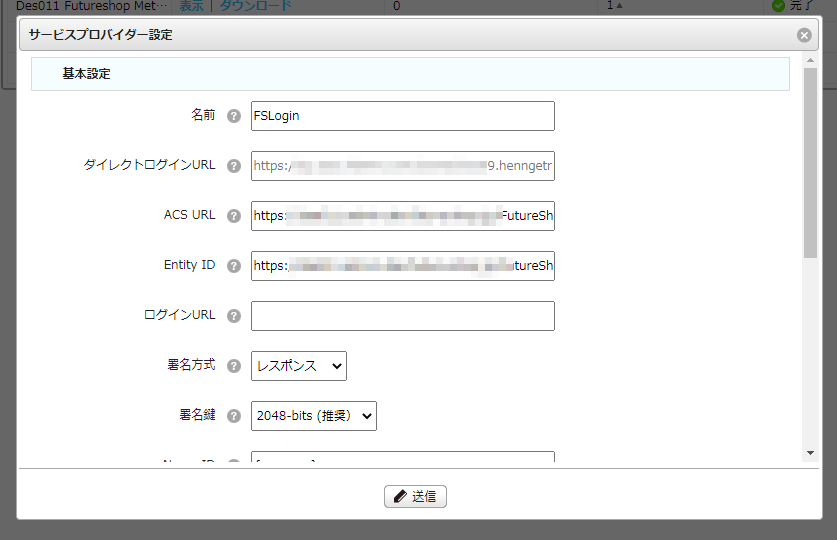
Task: Click help icon beside 署名鍵
Action: pos(234,416)
